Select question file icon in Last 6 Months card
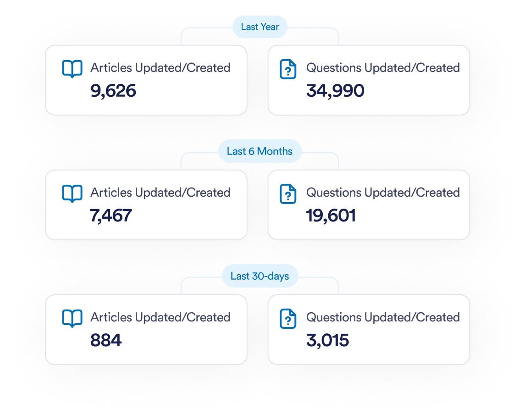Screen dimensions: 525x420 (x=288, y=194)
